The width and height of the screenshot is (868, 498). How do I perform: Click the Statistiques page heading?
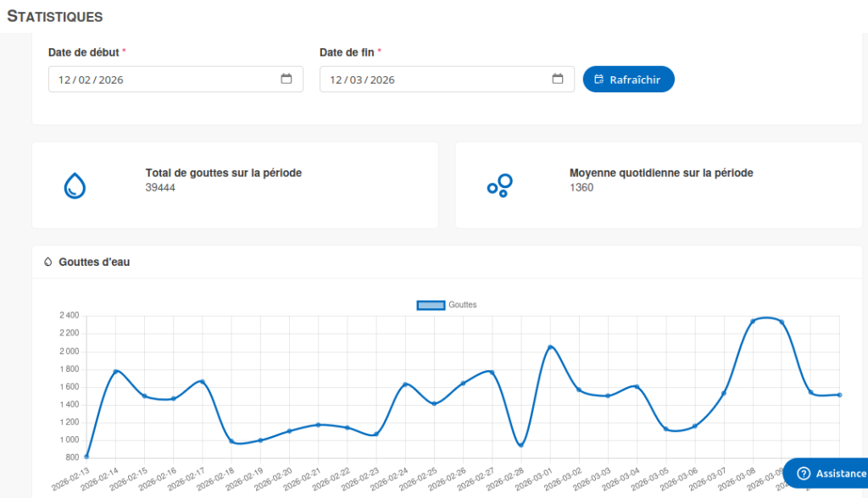click(55, 16)
